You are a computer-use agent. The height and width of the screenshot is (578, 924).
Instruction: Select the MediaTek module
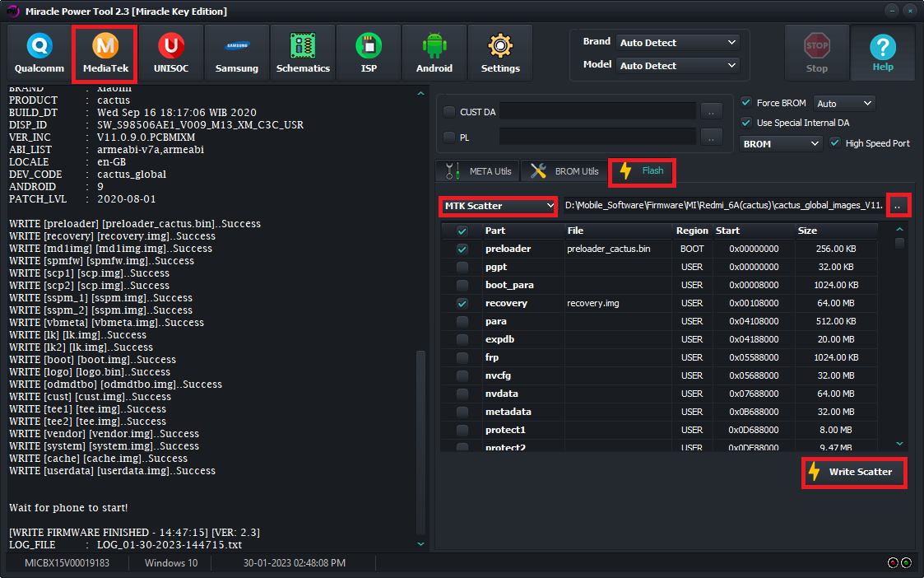click(105, 53)
